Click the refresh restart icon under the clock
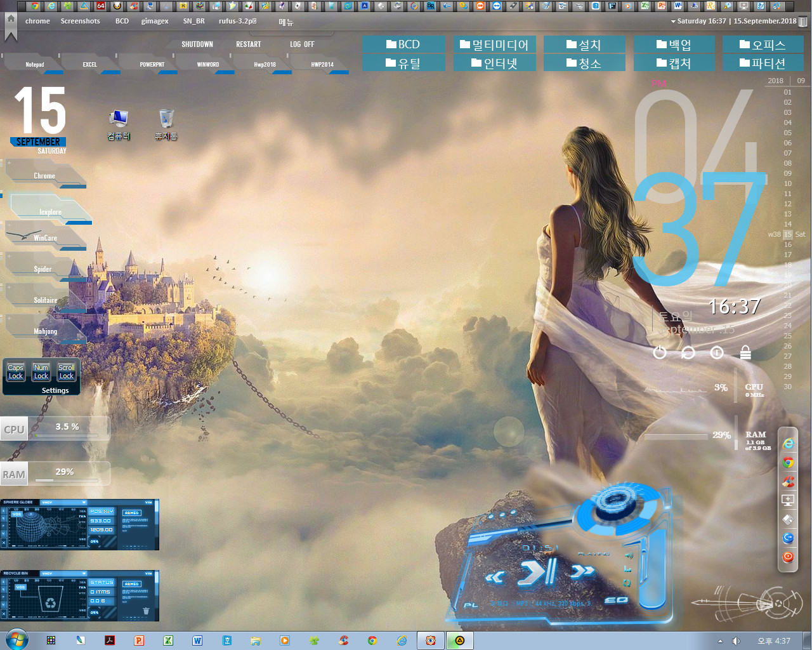812x650 pixels. tap(688, 352)
